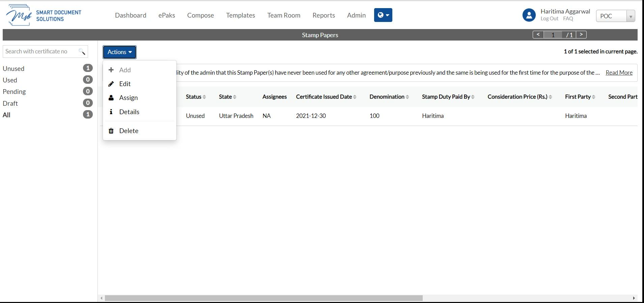Open Admin navigation tab
Image resolution: width=644 pixels, height=303 pixels.
tap(356, 15)
